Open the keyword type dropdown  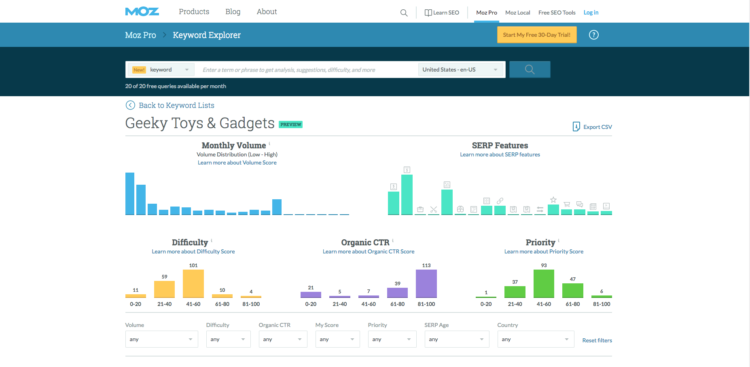[161, 69]
